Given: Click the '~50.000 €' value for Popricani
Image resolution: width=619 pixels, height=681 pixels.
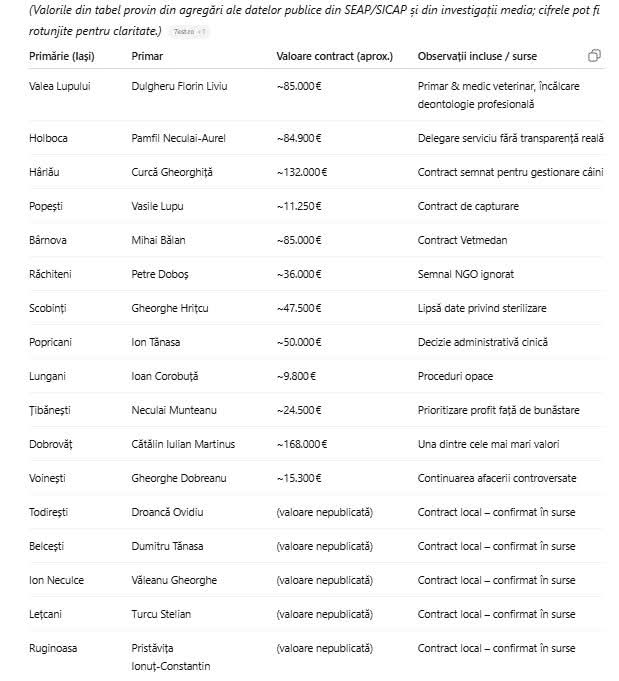Looking at the screenshot, I should click(298, 342).
